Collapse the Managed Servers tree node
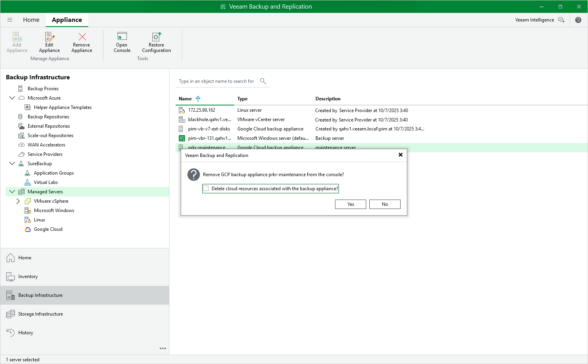 pos(12,192)
